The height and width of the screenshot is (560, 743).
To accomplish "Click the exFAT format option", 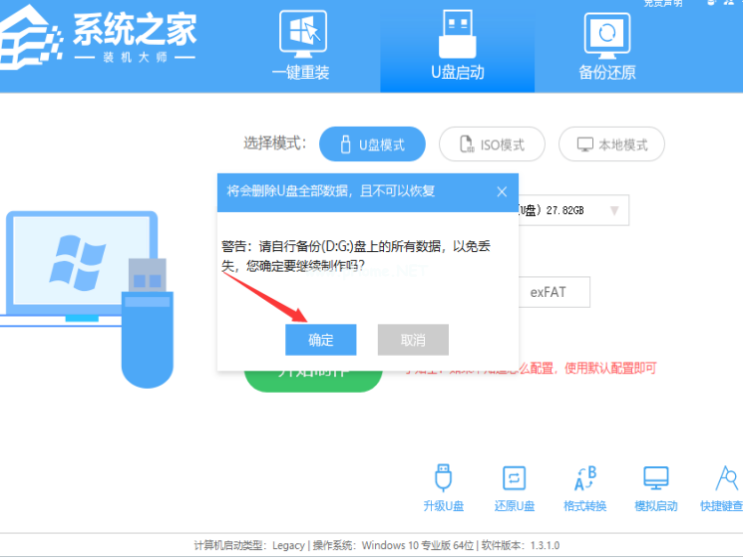I will 555,292.
